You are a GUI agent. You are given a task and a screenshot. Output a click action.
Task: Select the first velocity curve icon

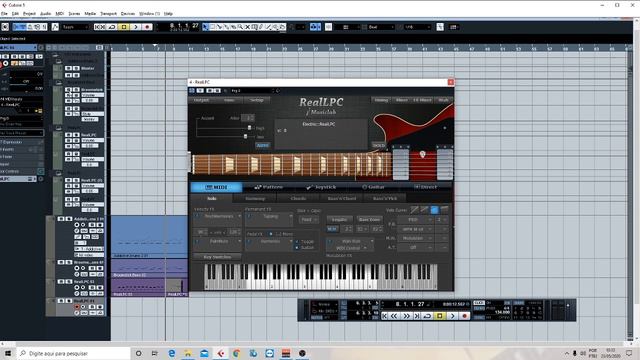(x=415, y=210)
